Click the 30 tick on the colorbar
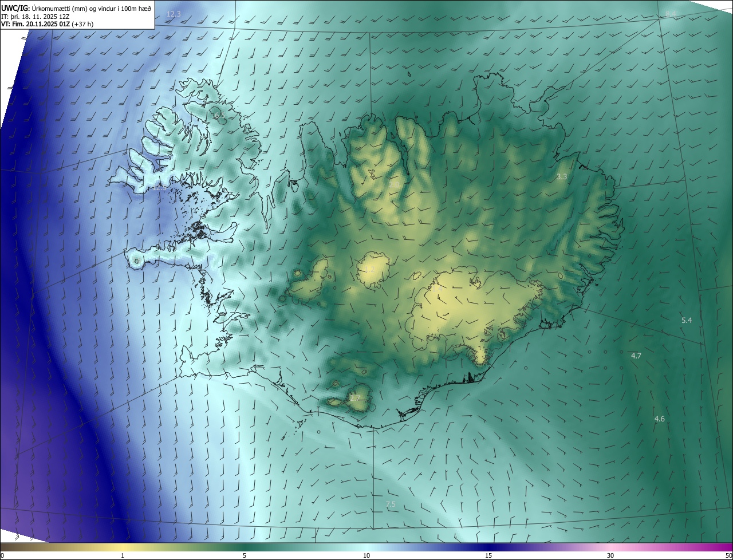The width and height of the screenshot is (733, 560). click(610, 556)
